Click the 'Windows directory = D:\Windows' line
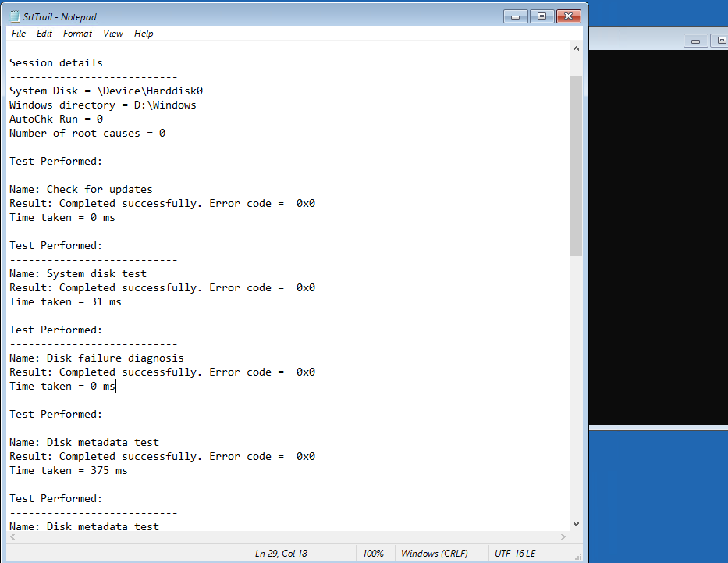The width and height of the screenshot is (728, 563). point(103,105)
